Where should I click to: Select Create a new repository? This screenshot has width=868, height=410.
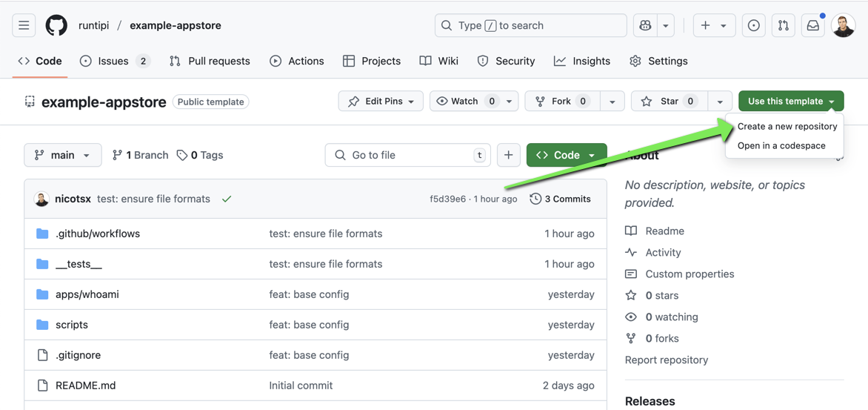787,126
